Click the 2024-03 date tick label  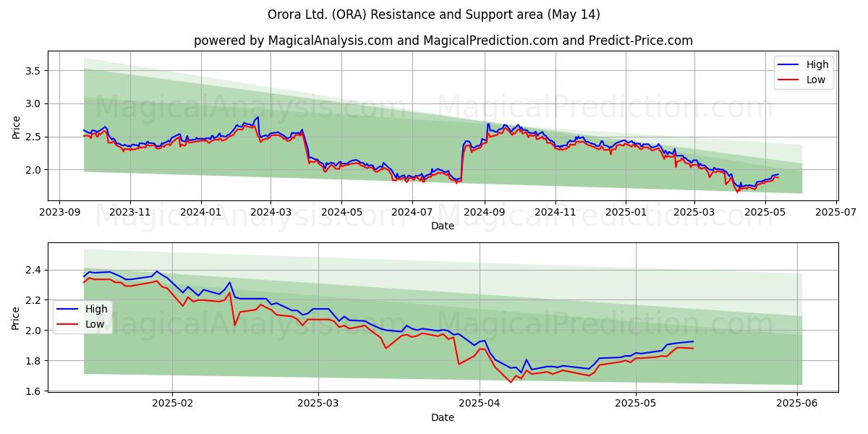pyautogui.click(x=271, y=213)
